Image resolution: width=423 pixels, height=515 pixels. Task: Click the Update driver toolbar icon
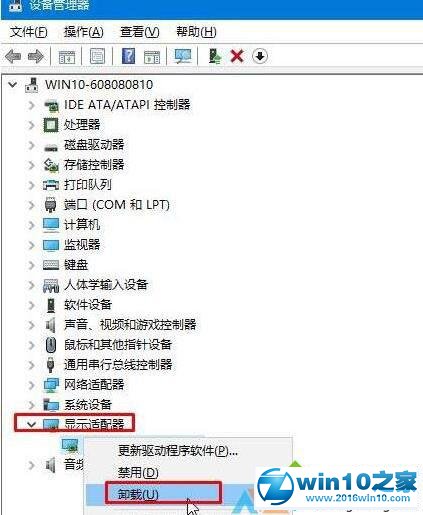click(215, 56)
